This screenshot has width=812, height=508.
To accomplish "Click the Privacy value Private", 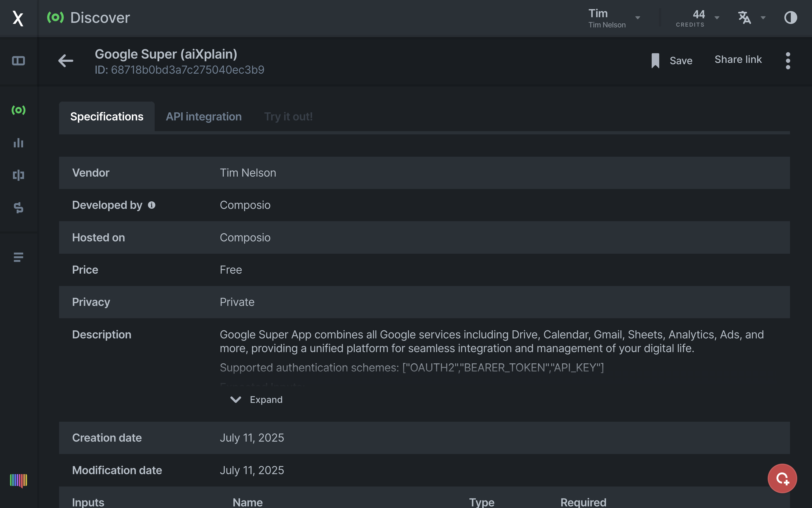I will (x=237, y=302).
